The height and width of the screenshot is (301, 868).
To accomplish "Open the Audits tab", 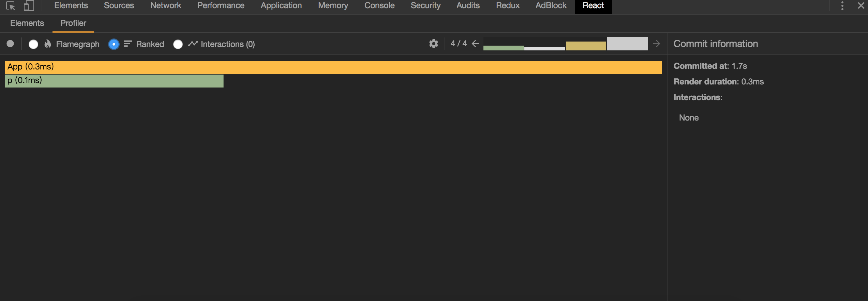I will 468,5.
